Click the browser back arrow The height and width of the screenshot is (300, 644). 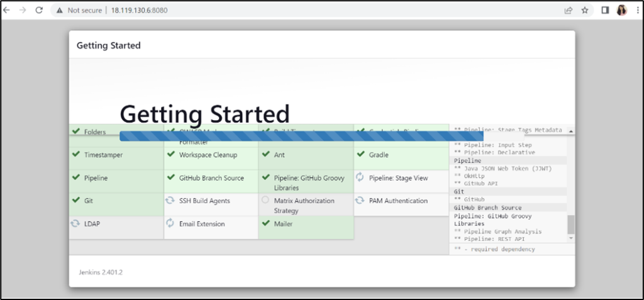(6, 10)
